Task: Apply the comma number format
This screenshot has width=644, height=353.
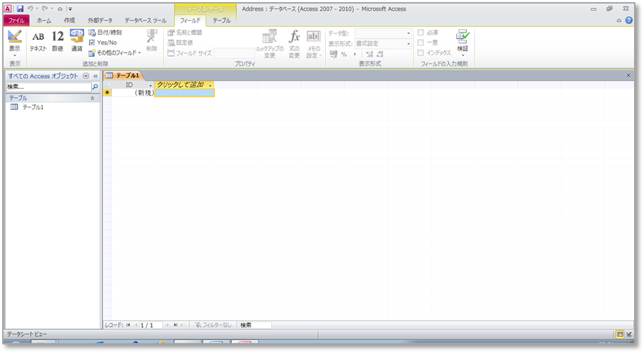Action: [355, 54]
